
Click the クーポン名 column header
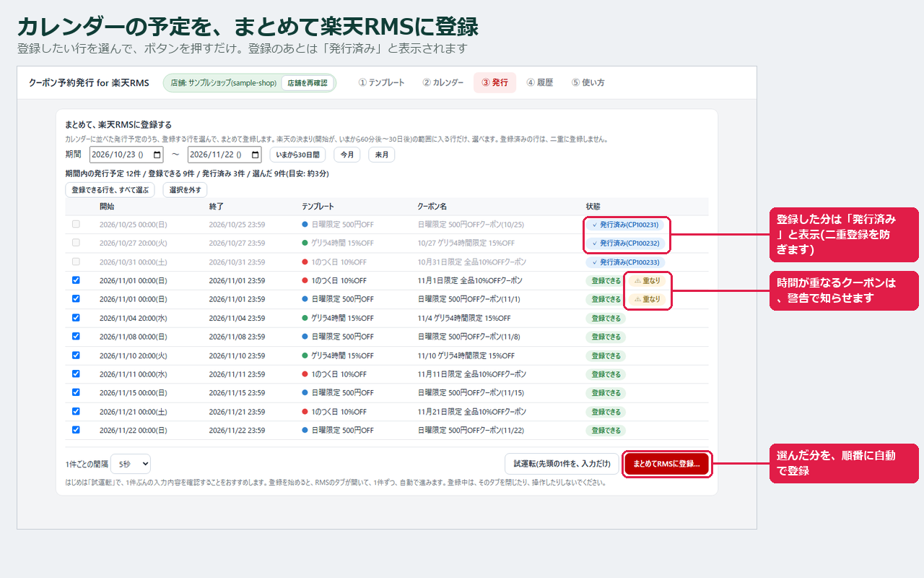click(x=432, y=207)
